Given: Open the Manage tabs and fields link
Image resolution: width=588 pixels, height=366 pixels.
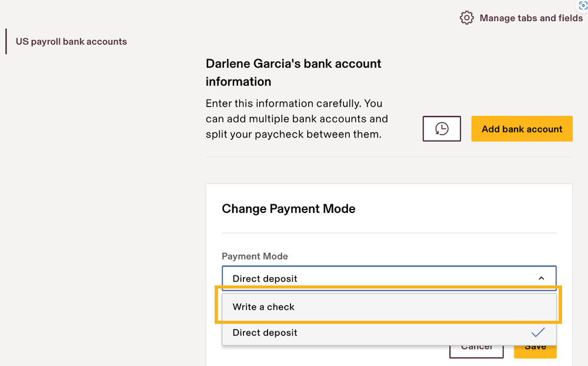Looking at the screenshot, I should pos(531,18).
